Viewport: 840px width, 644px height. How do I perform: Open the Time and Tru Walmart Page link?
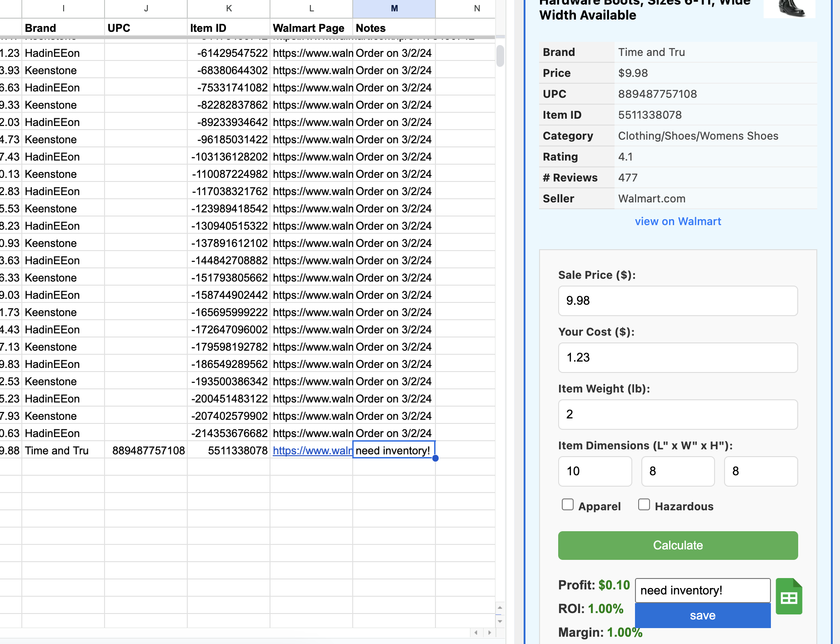[312, 451]
